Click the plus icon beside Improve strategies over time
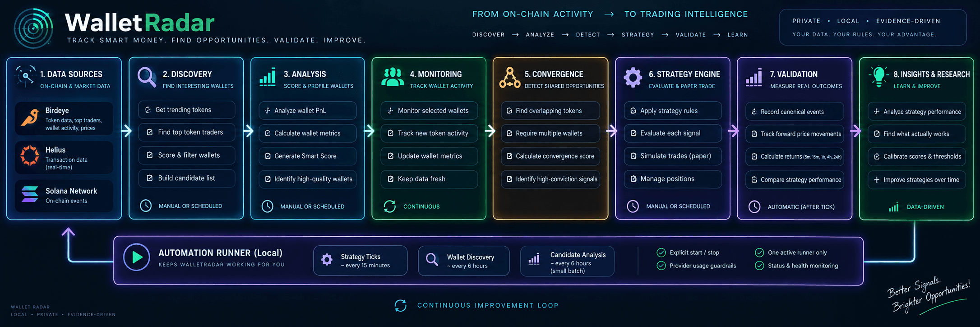The width and height of the screenshot is (980, 327). [877, 180]
